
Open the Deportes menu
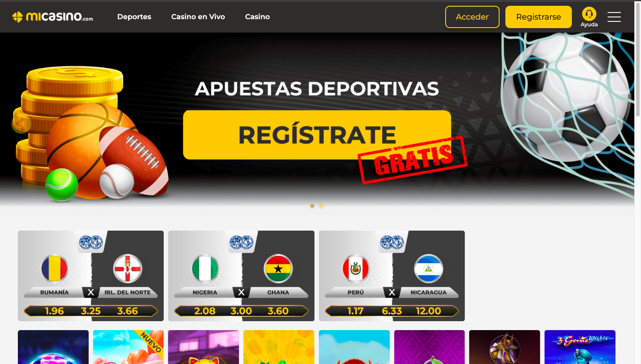click(134, 17)
